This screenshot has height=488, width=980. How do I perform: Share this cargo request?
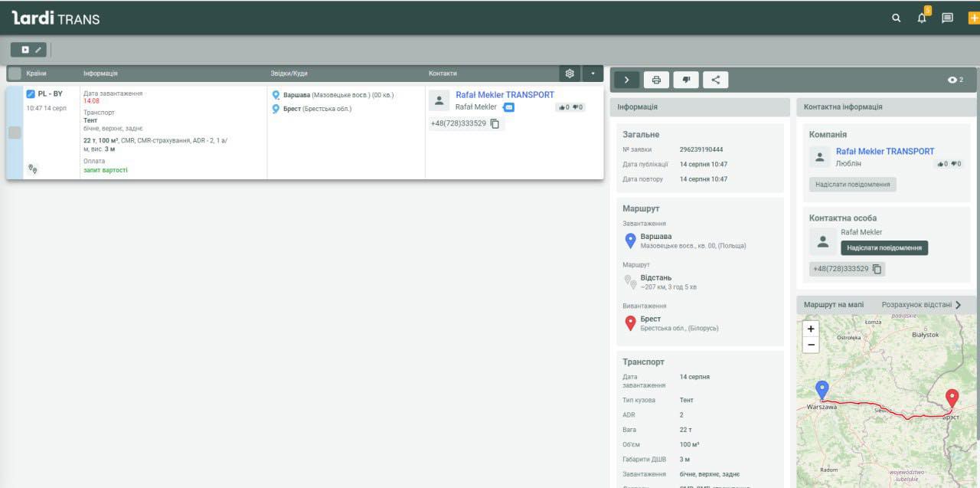pyautogui.click(x=715, y=80)
